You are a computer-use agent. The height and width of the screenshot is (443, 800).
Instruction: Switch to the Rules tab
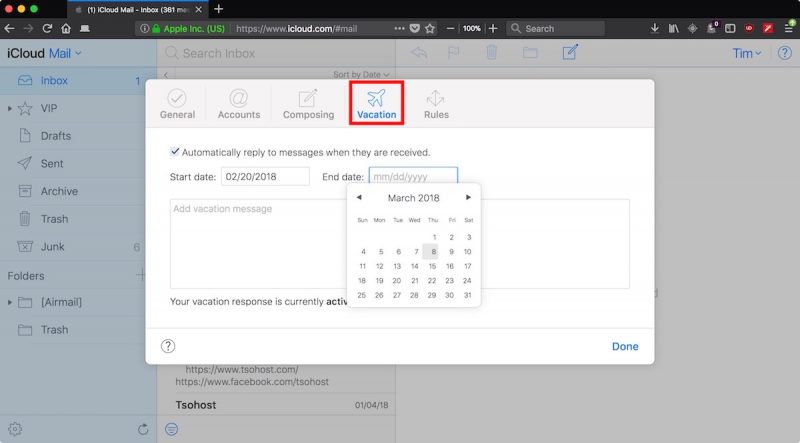coord(436,104)
